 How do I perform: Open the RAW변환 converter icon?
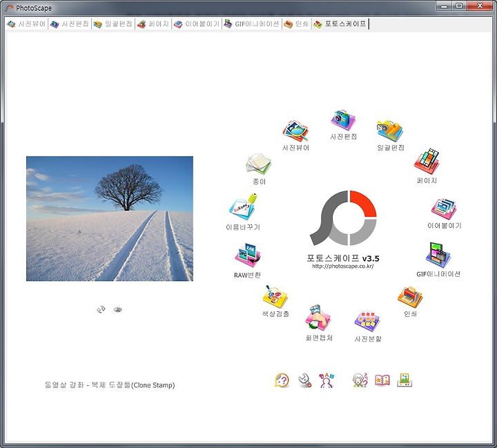point(248,255)
